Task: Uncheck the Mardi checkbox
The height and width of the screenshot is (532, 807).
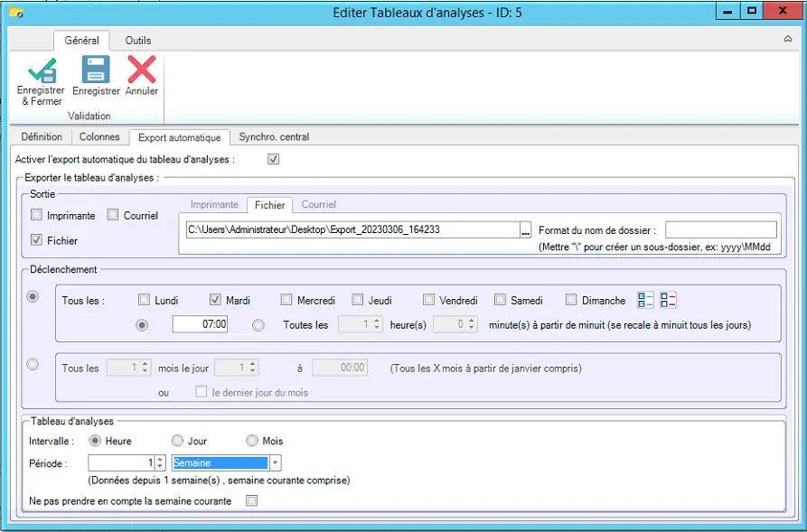Action: coord(215,299)
